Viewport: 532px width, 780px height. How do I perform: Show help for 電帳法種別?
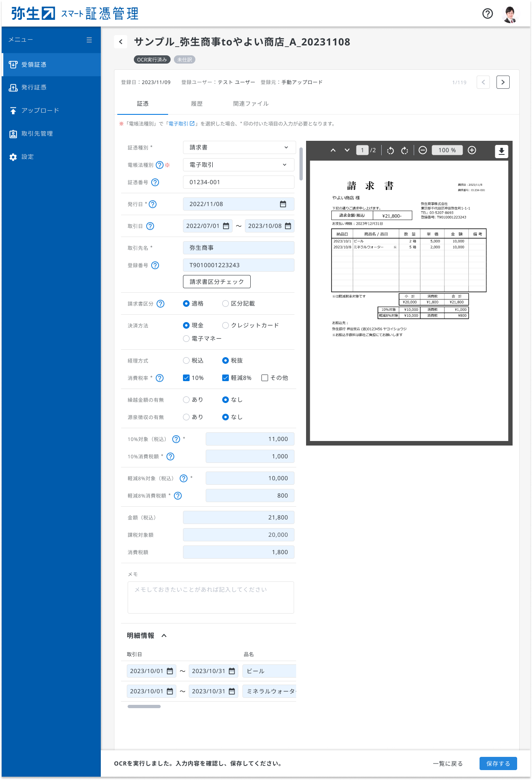pyautogui.click(x=159, y=165)
